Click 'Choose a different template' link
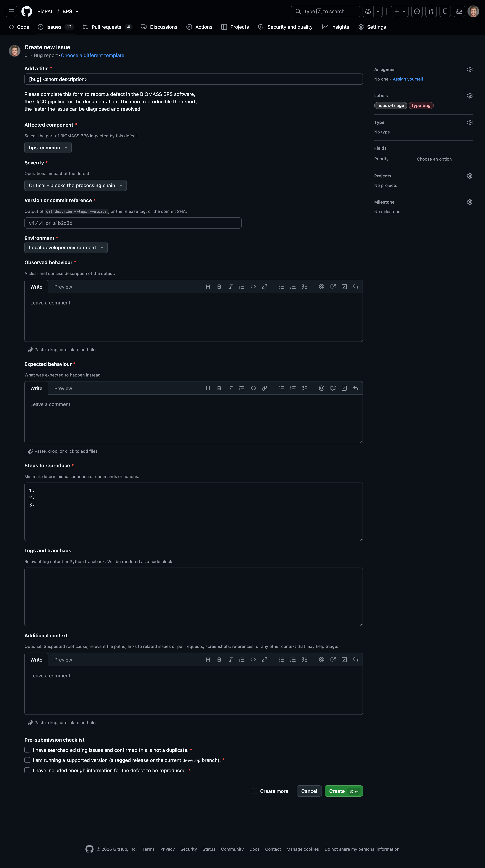This screenshot has width=485, height=868. [92, 56]
